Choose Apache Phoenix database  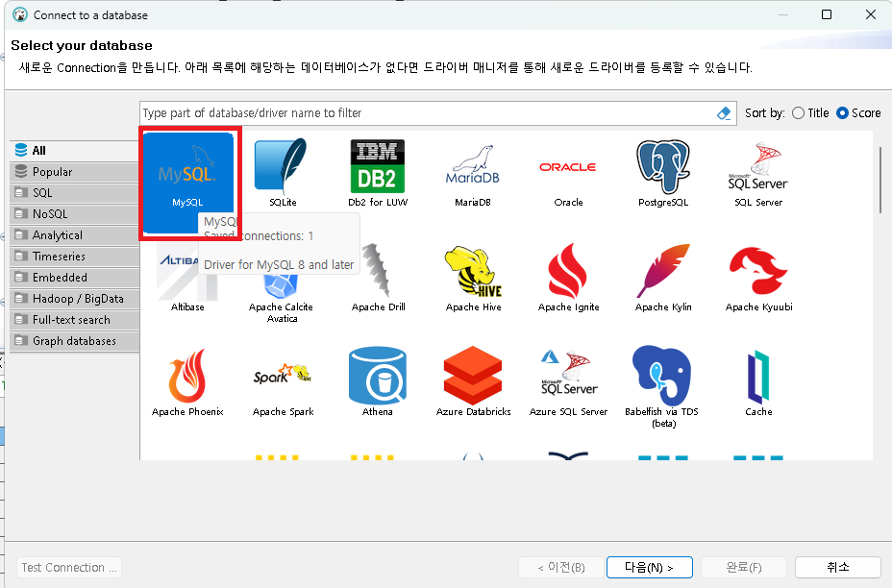[x=187, y=382]
